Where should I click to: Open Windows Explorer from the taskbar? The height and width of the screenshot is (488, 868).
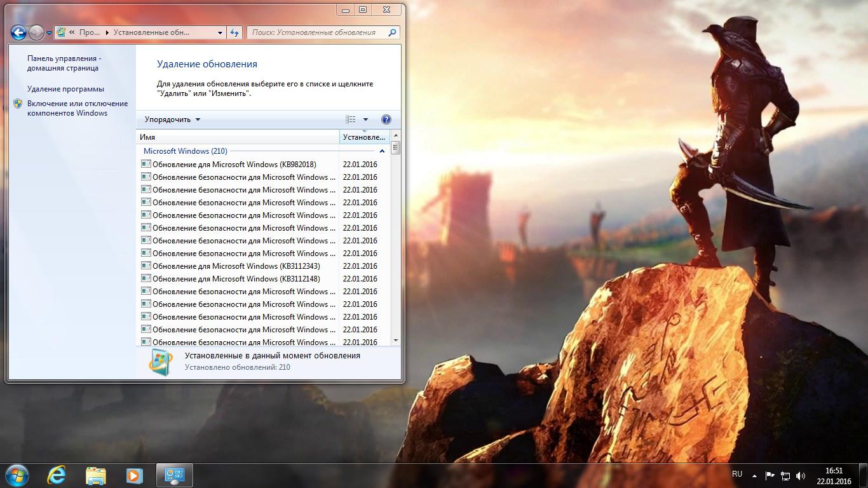pyautogui.click(x=95, y=475)
